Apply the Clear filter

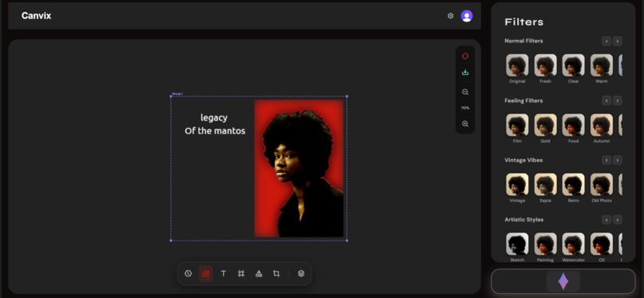tap(574, 66)
